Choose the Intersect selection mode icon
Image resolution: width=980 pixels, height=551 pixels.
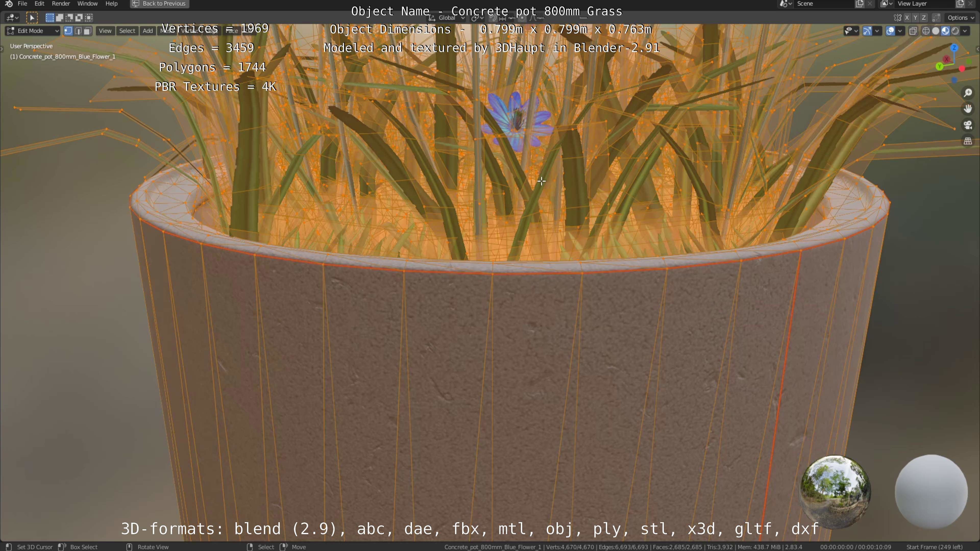click(x=89, y=18)
